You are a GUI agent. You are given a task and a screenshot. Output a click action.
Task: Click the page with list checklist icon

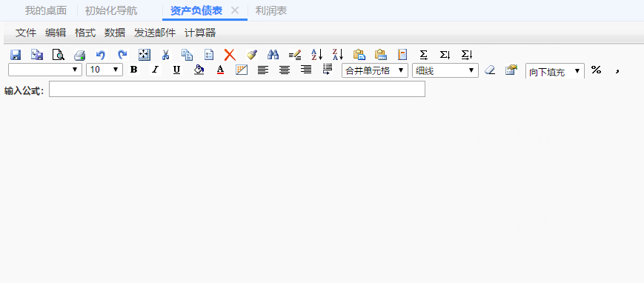click(209, 55)
